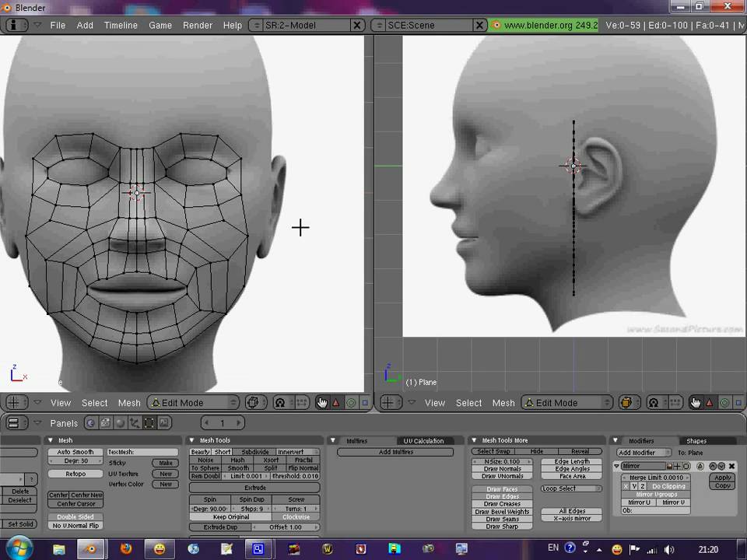Switch to the Shapes tab
Viewport: 747px width, 560px height.
[696, 440]
